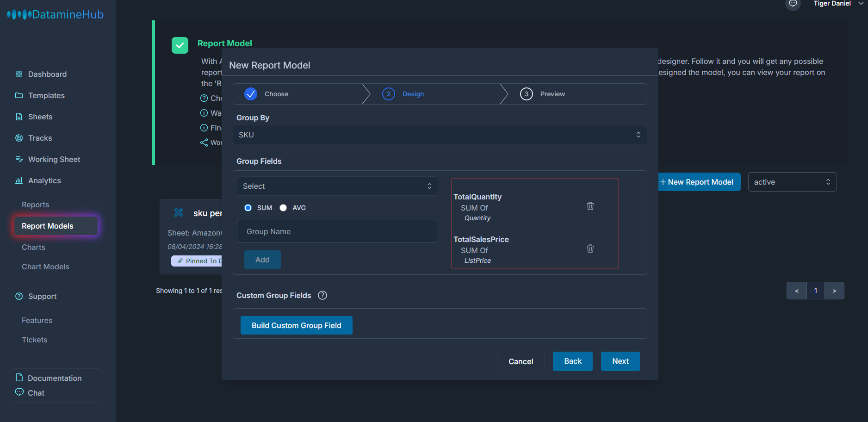Click the Support menu item

[42, 296]
